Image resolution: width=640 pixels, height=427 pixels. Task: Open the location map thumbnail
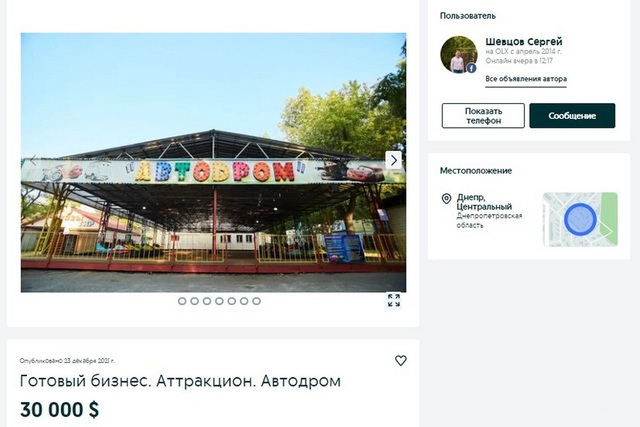click(x=580, y=220)
